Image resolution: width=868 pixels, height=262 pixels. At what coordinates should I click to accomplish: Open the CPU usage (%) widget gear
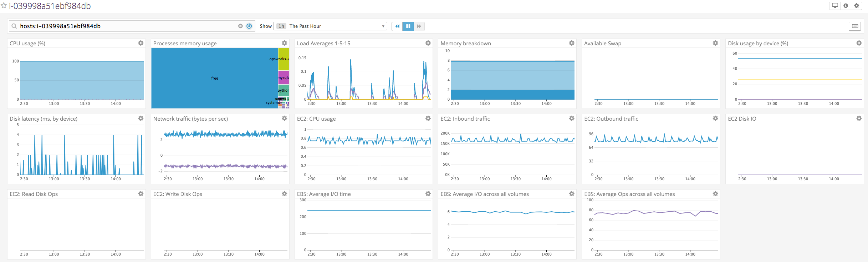(141, 43)
